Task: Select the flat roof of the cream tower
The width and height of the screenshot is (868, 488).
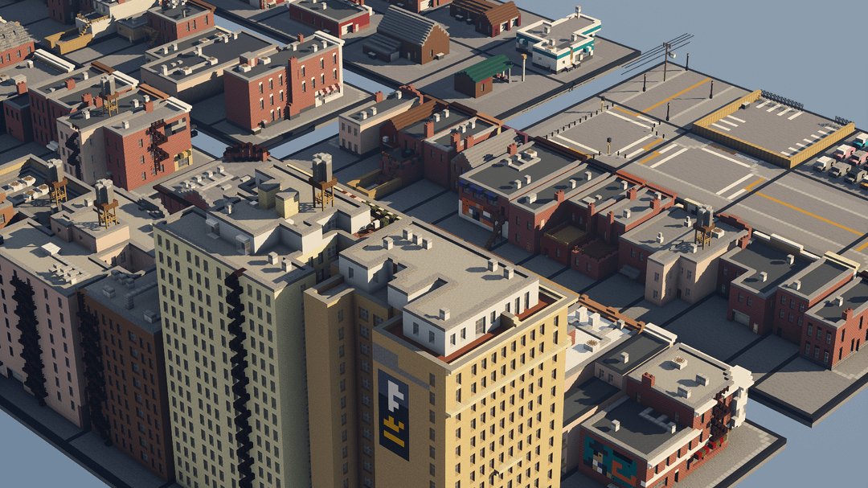Action: (x=233, y=233)
